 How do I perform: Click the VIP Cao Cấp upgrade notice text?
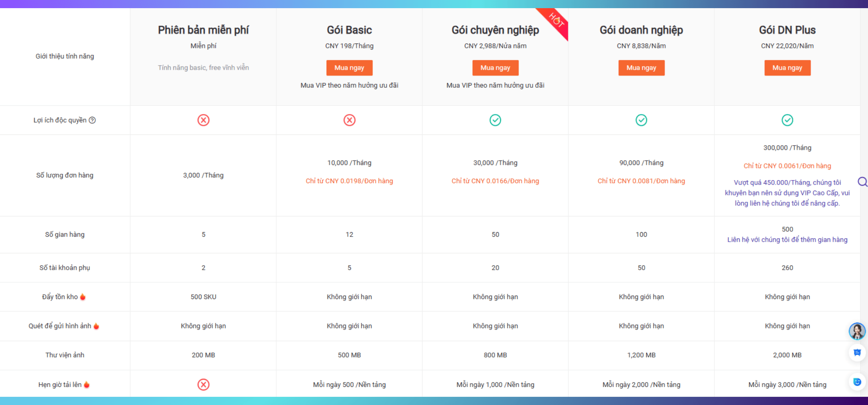click(787, 193)
